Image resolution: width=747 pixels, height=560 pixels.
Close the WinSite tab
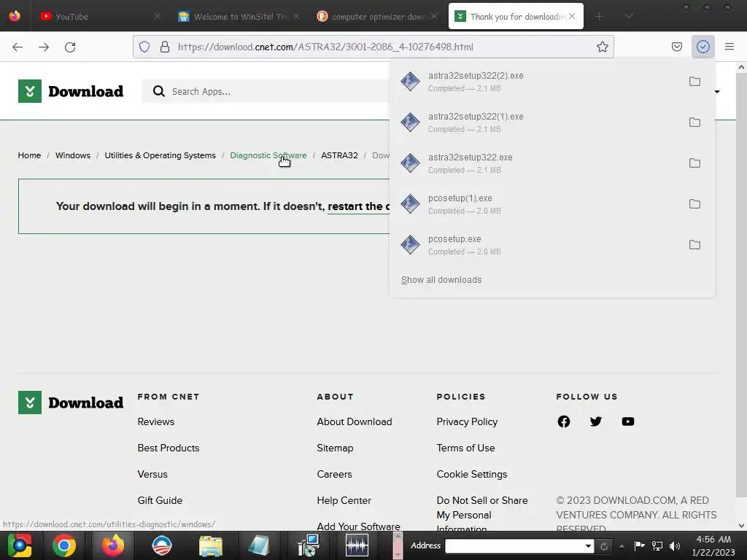pos(296,16)
